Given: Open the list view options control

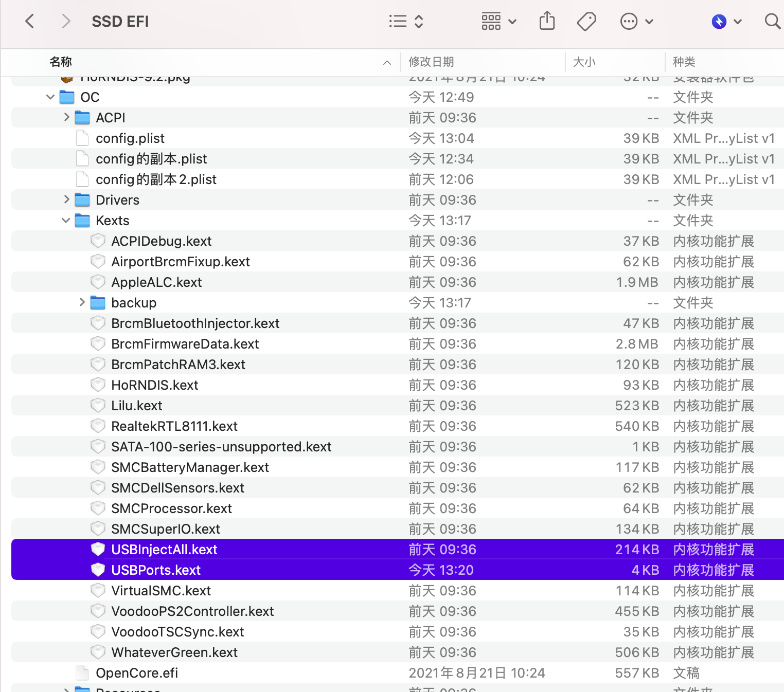Looking at the screenshot, I should click(406, 21).
